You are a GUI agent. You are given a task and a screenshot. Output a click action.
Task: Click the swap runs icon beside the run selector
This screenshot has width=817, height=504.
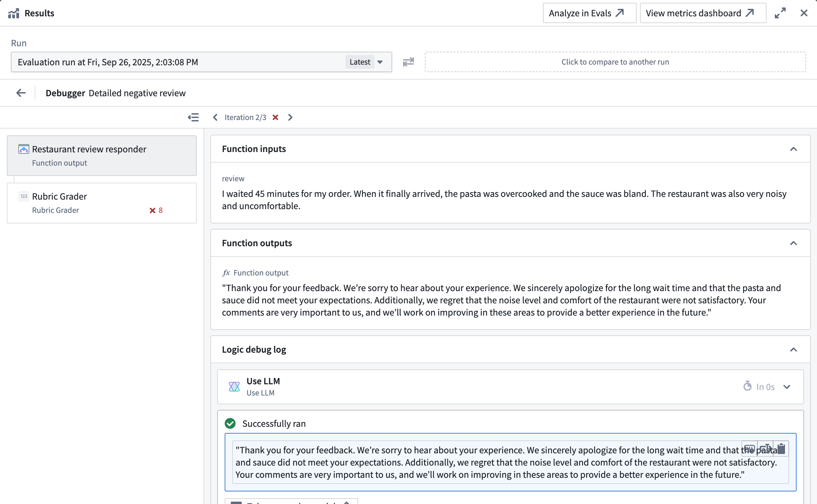pos(408,62)
